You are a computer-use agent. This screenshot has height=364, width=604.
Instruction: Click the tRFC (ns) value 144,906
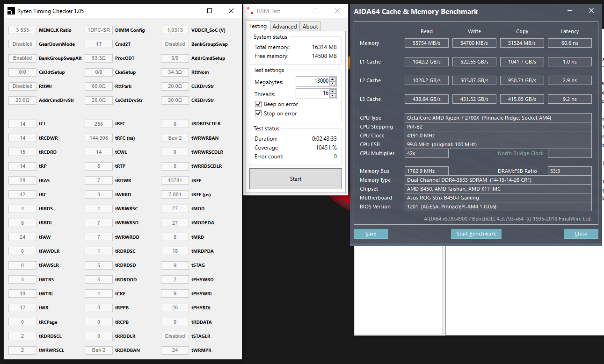[99, 138]
